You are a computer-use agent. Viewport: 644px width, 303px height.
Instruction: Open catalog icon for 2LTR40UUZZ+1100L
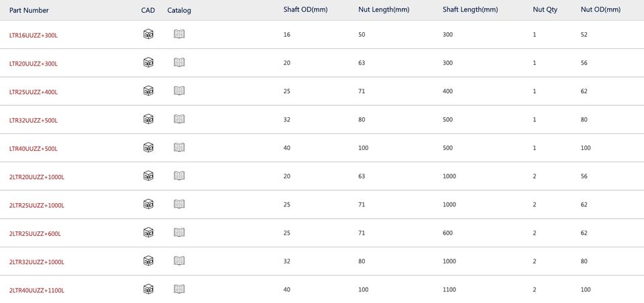coord(179,289)
